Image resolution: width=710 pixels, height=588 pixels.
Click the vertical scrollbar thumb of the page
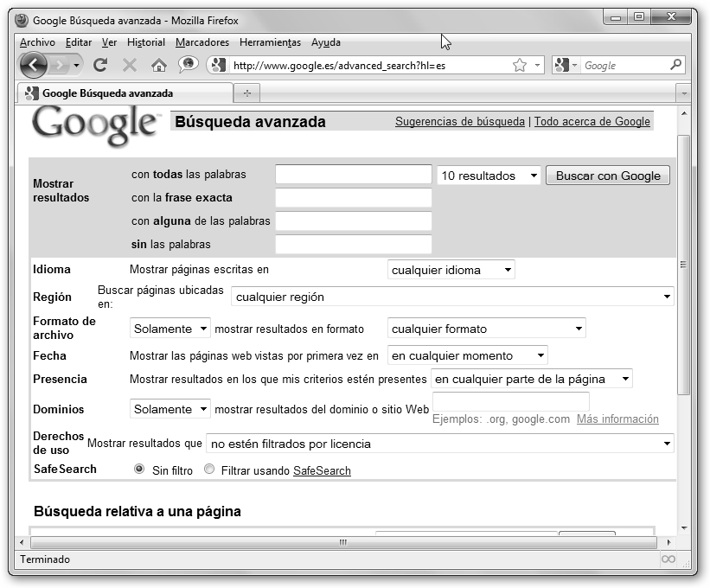[683, 264]
